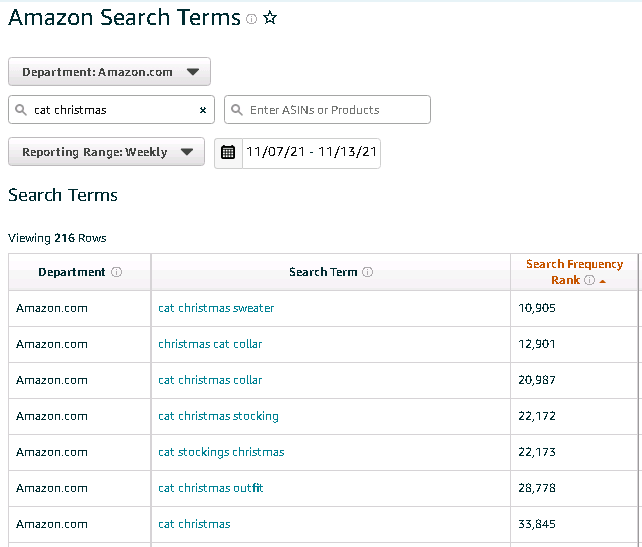Screen dimensions: 642x547
Task: Click the info icon next to Search Frequency Rank
Action: point(589,280)
